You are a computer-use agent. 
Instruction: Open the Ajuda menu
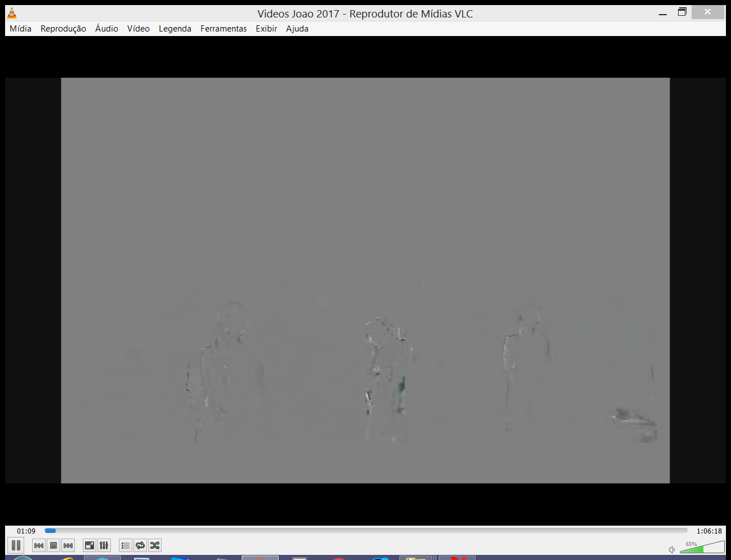coord(297,29)
